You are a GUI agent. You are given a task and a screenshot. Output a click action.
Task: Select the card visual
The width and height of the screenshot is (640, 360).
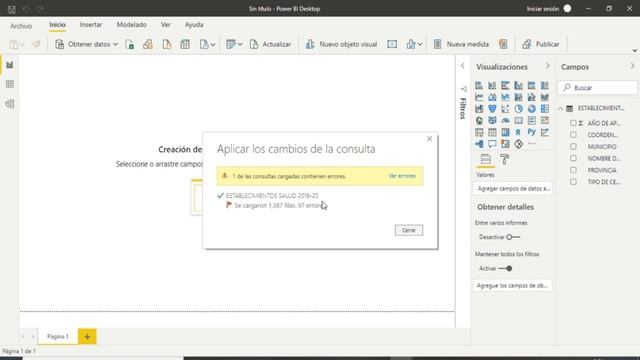518,120
